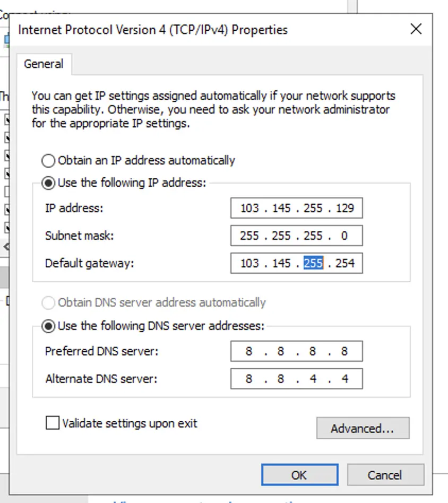
Task: Click the Subnet mask input field
Action: (x=296, y=236)
